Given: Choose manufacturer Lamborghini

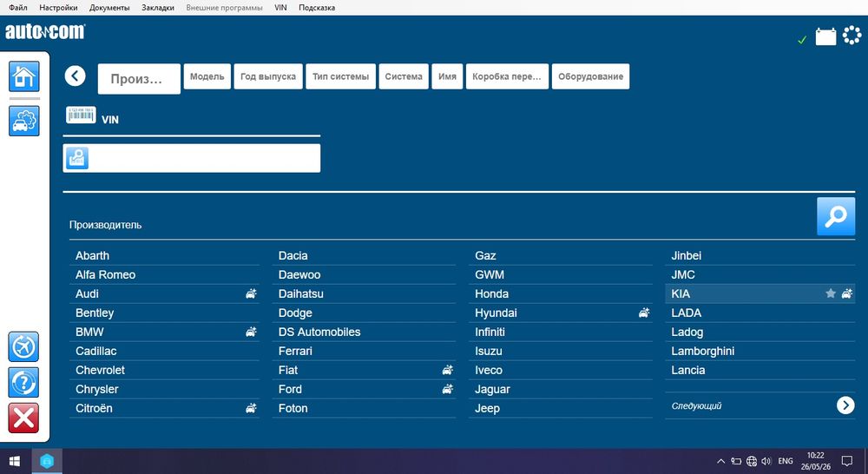Looking at the screenshot, I should [760, 351].
